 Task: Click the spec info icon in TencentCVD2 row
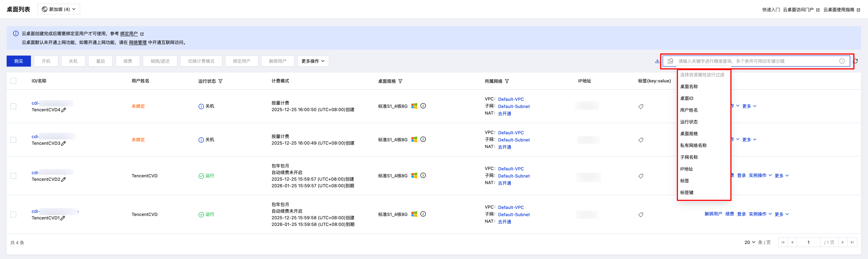[423, 175]
